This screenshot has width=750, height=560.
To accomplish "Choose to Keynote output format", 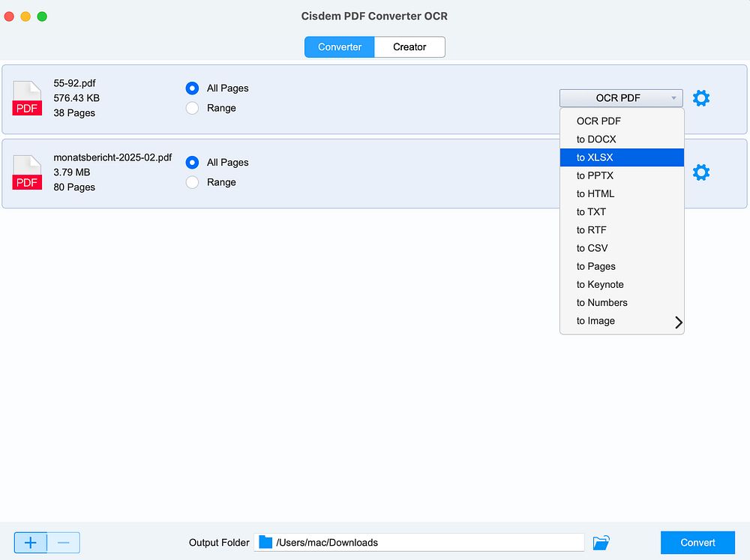I will click(x=622, y=285).
